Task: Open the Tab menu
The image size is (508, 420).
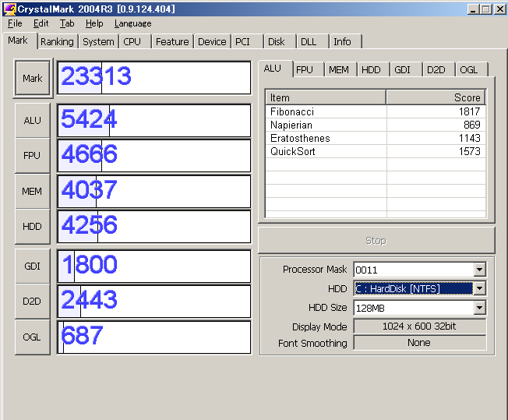Action: [67, 23]
